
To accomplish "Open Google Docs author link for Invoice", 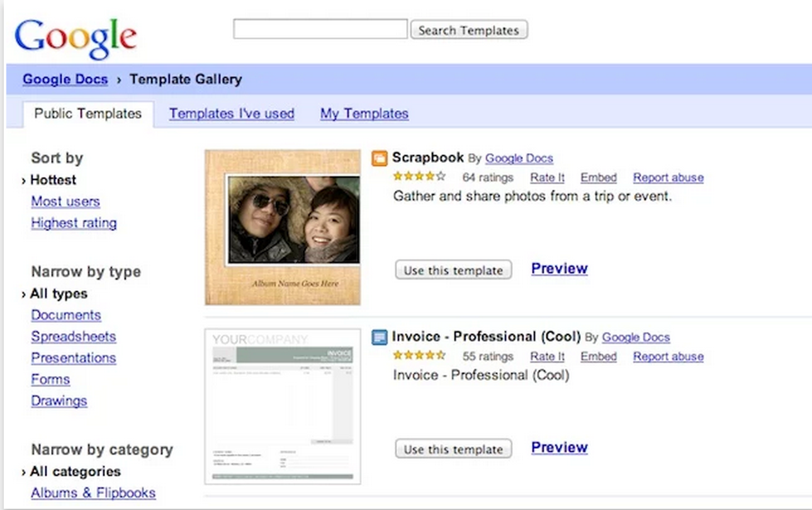I will [x=636, y=337].
